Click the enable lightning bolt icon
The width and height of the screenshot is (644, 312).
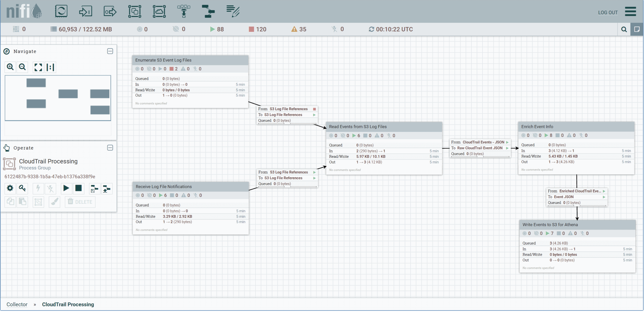coord(38,188)
